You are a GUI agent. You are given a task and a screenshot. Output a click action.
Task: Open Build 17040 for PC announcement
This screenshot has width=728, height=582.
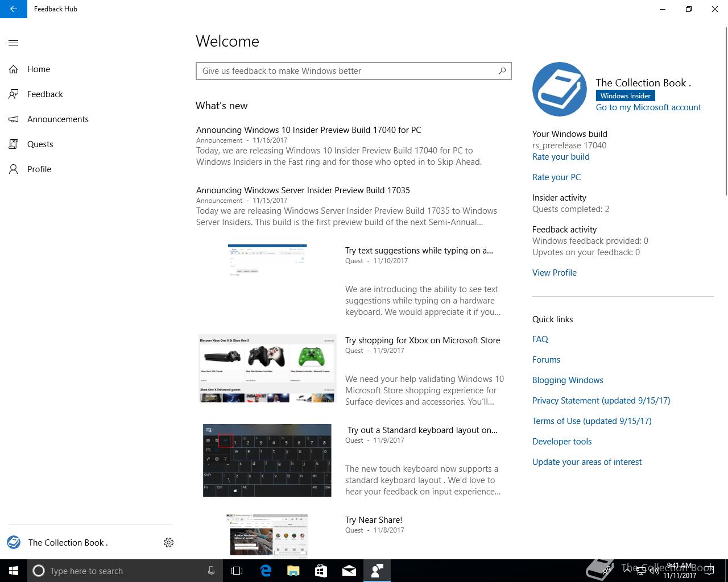point(309,130)
